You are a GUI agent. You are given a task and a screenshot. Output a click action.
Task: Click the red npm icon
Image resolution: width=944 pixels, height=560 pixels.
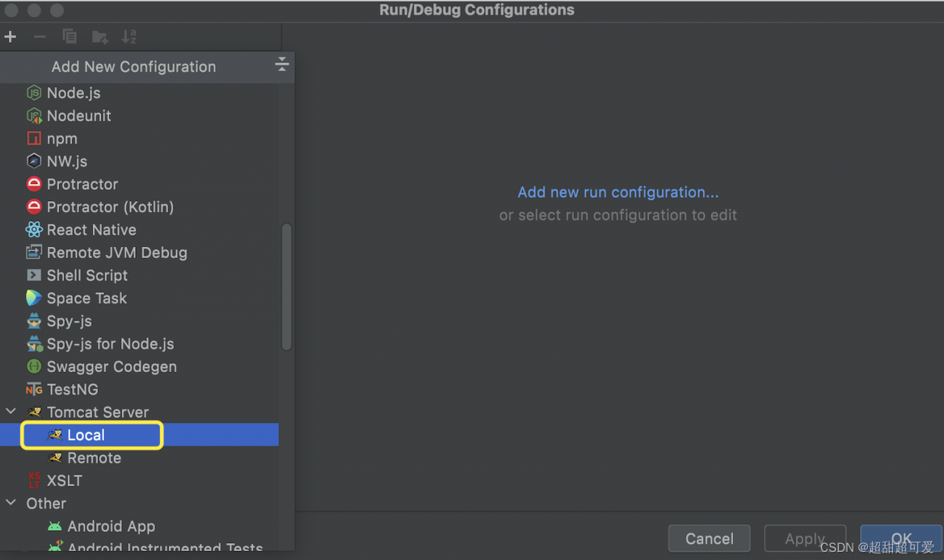tap(34, 139)
